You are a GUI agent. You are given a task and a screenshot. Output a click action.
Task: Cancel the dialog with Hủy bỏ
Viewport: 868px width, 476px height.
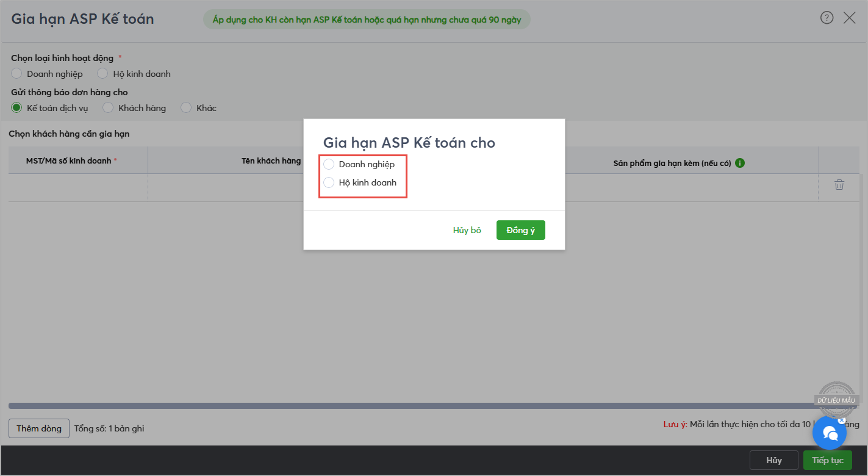click(467, 230)
